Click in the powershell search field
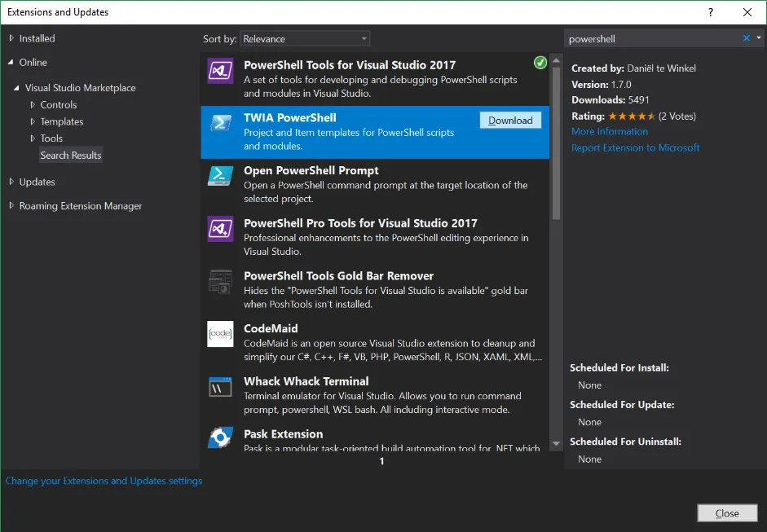767x532 pixels. coord(653,38)
